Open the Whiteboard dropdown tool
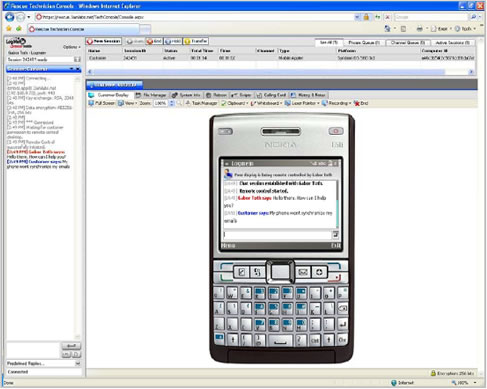Screen dimensions: 487x389 coord(266,103)
